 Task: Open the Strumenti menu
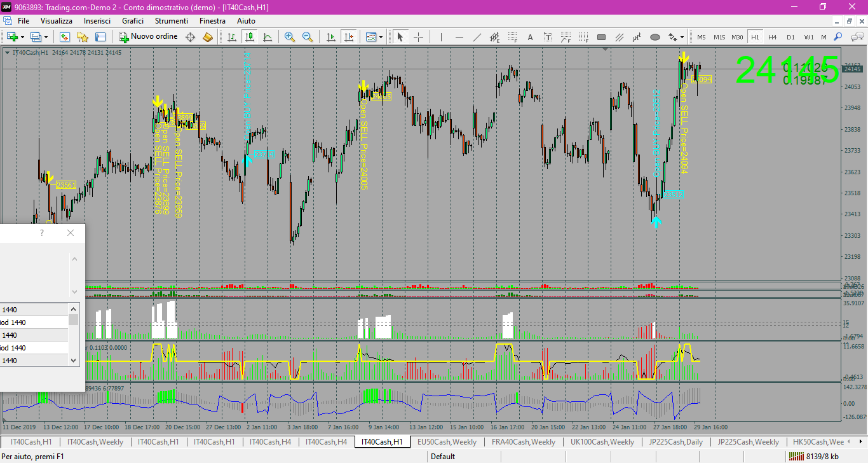click(172, 21)
